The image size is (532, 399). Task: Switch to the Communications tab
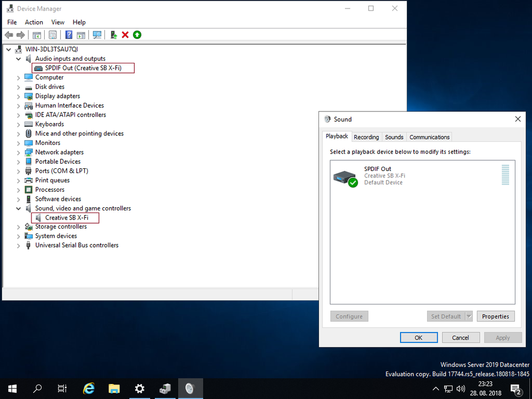pos(429,137)
